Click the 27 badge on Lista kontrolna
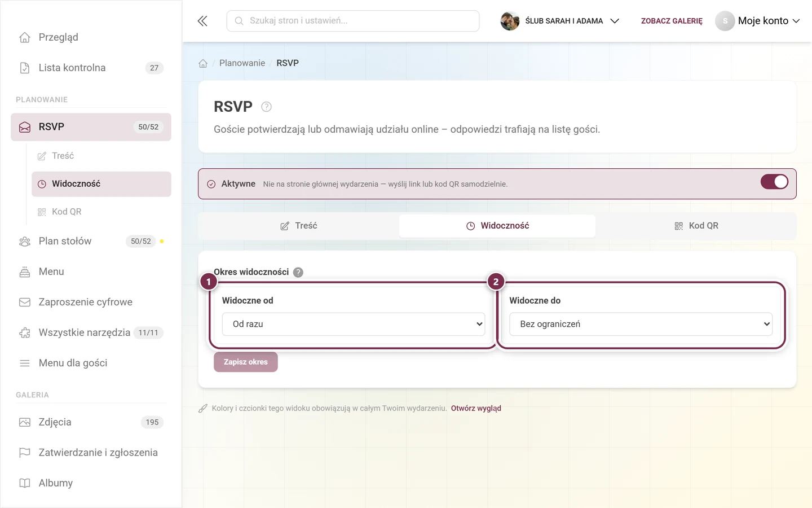This screenshot has width=812, height=508. [155, 68]
